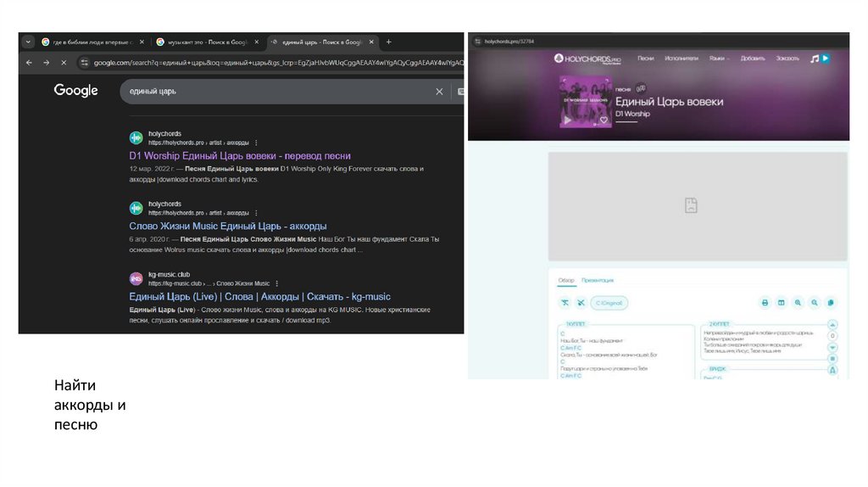868x487 pixels.
Task: Open options menu of the second holychords result
Action: tap(256, 213)
